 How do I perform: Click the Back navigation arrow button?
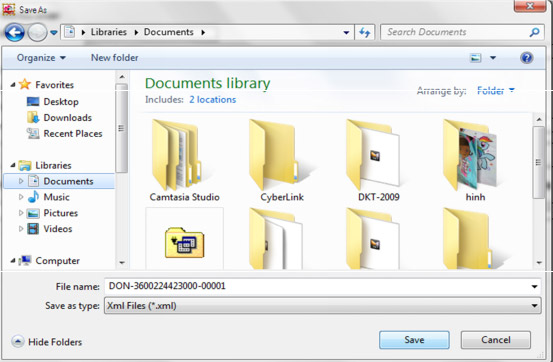pyautogui.click(x=14, y=32)
